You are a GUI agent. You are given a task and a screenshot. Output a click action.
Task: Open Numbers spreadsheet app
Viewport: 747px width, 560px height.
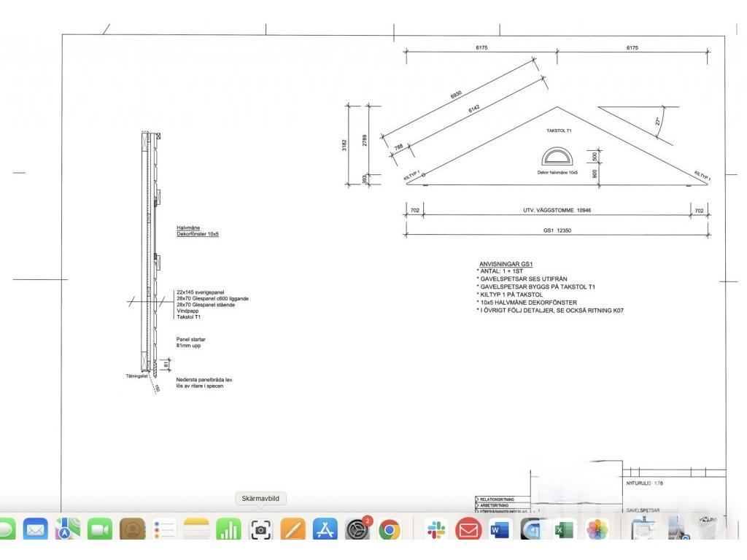pos(229,529)
